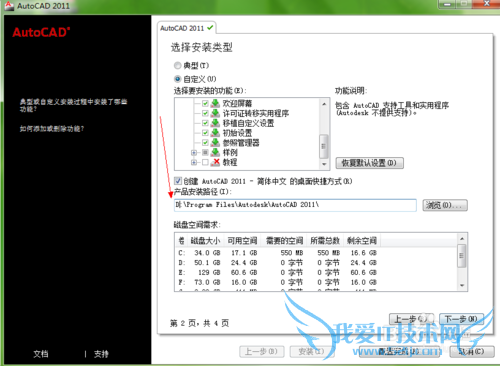This screenshot has width=500, height=366.
Task: Click feature list scroll down arrow
Action: (x=324, y=164)
